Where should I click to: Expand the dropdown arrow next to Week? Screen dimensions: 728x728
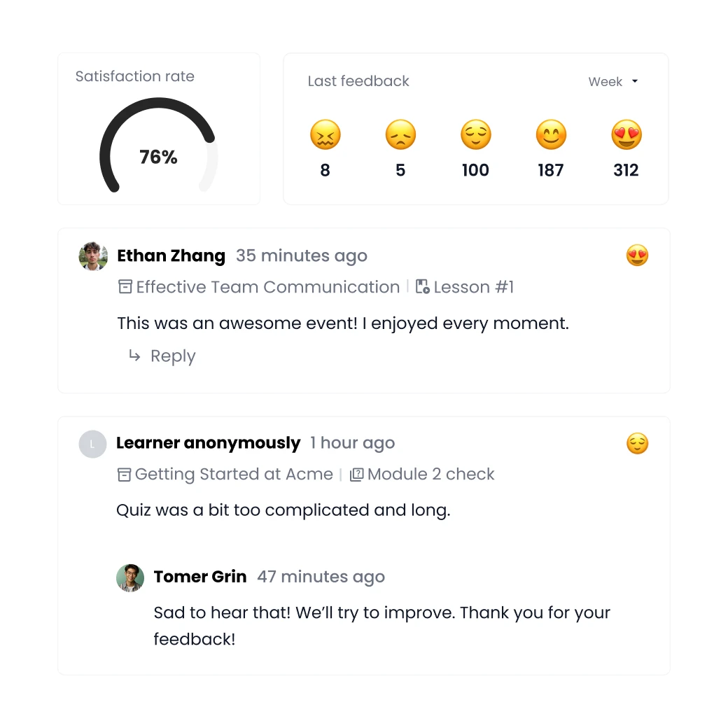(x=635, y=81)
